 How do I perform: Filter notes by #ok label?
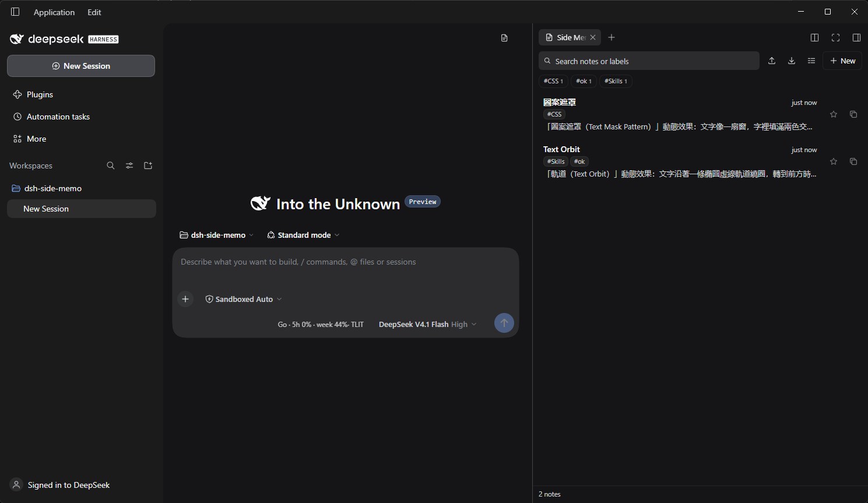[x=584, y=81]
